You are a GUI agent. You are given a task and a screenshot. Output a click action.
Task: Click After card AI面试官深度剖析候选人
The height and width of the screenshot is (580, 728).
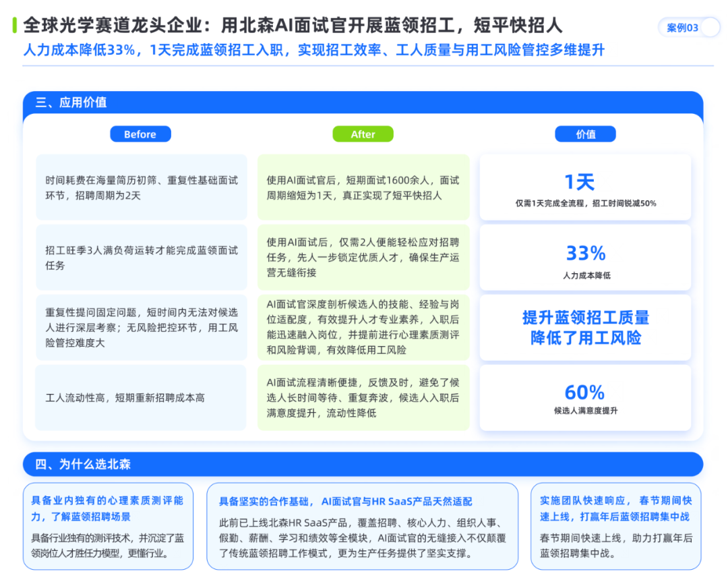[363, 327]
